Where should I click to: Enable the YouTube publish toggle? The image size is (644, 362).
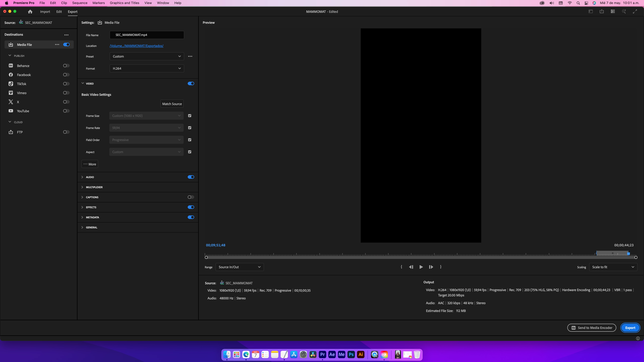tap(66, 111)
